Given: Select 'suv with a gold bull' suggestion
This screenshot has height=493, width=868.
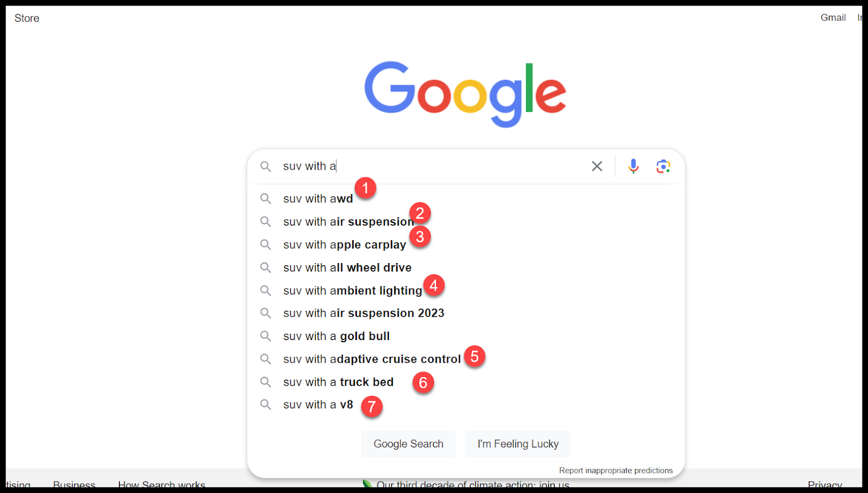Looking at the screenshot, I should pos(336,336).
